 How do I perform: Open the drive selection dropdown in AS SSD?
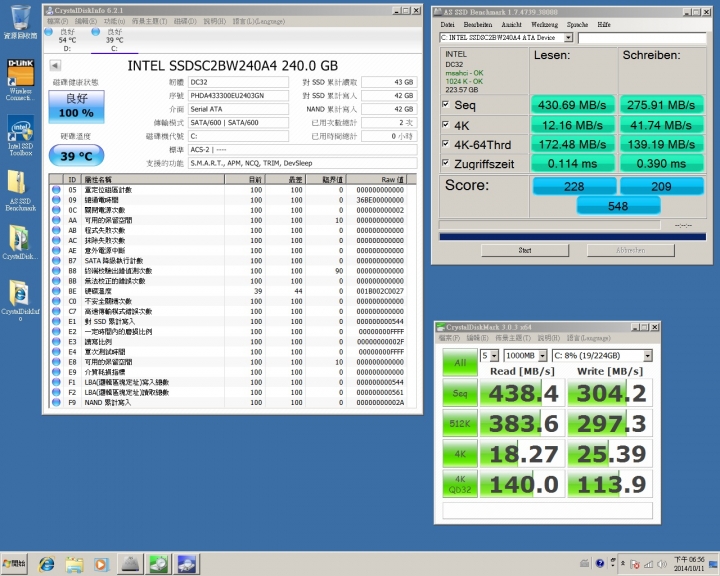[568, 37]
